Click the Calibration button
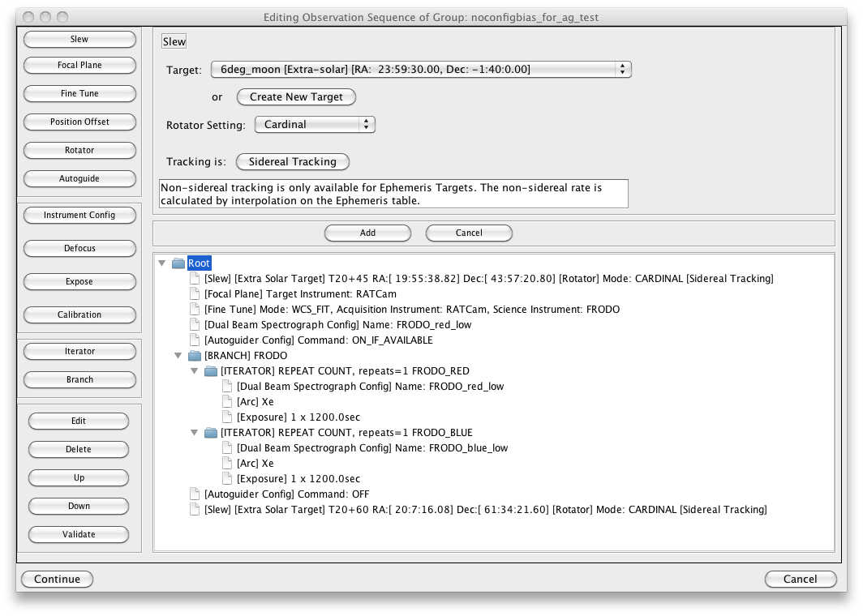863x616 pixels. click(79, 314)
